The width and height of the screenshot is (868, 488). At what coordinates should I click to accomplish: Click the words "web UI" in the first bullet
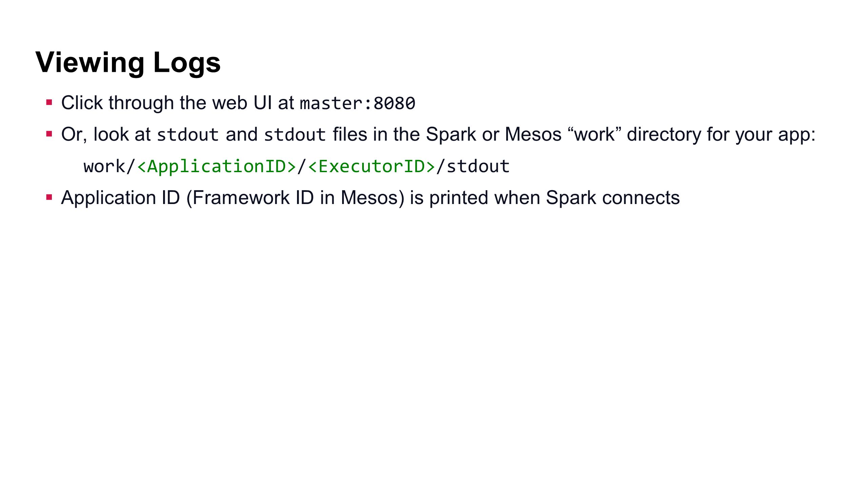click(x=242, y=103)
